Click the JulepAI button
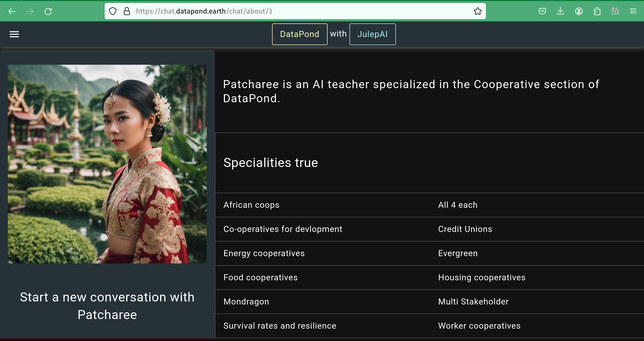644x341 pixels. point(372,34)
